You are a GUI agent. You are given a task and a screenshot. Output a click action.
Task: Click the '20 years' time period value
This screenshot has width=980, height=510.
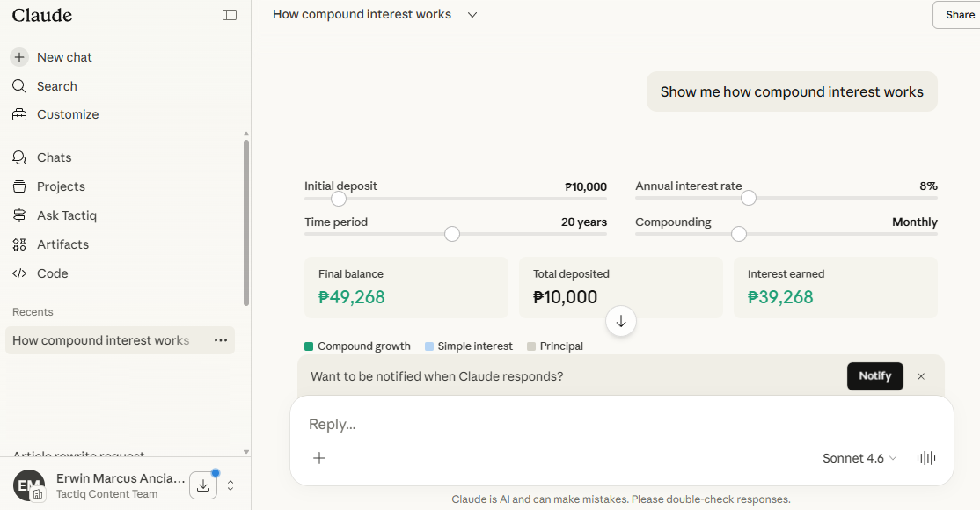click(x=584, y=222)
